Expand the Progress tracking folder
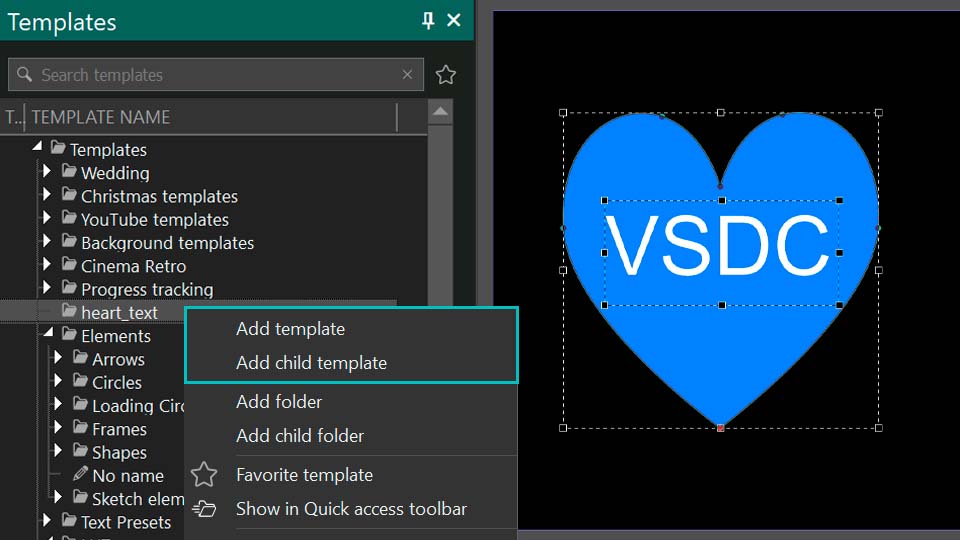The image size is (960, 540). pyautogui.click(x=47, y=288)
